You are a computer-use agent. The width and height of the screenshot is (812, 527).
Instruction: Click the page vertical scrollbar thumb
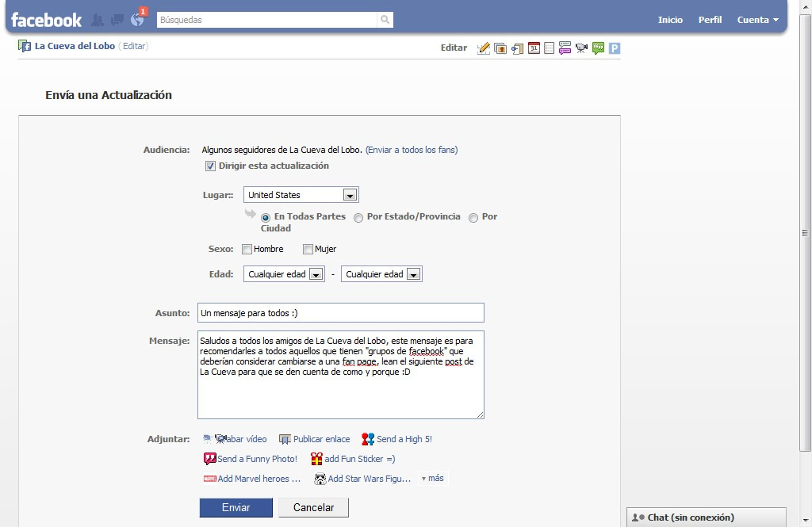tap(806, 233)
